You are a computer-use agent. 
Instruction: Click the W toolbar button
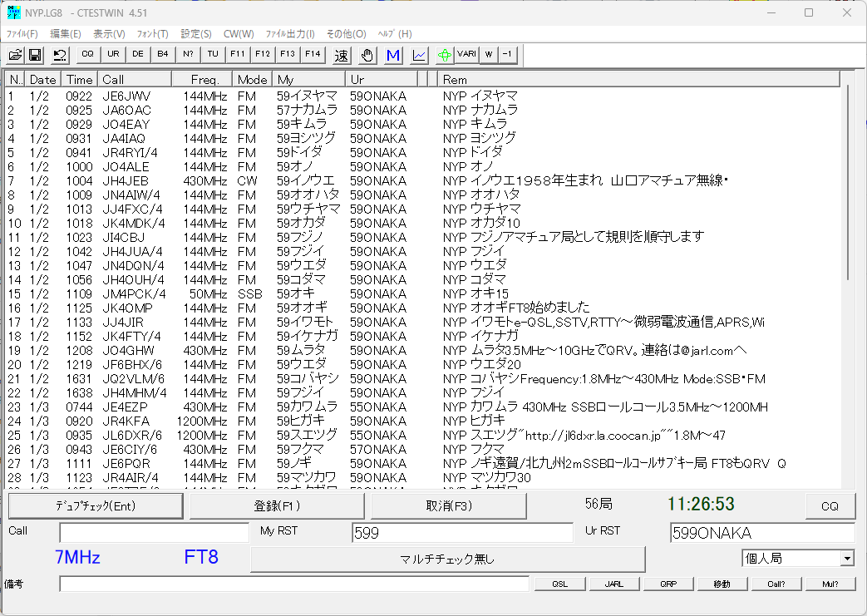pos(488,54)
